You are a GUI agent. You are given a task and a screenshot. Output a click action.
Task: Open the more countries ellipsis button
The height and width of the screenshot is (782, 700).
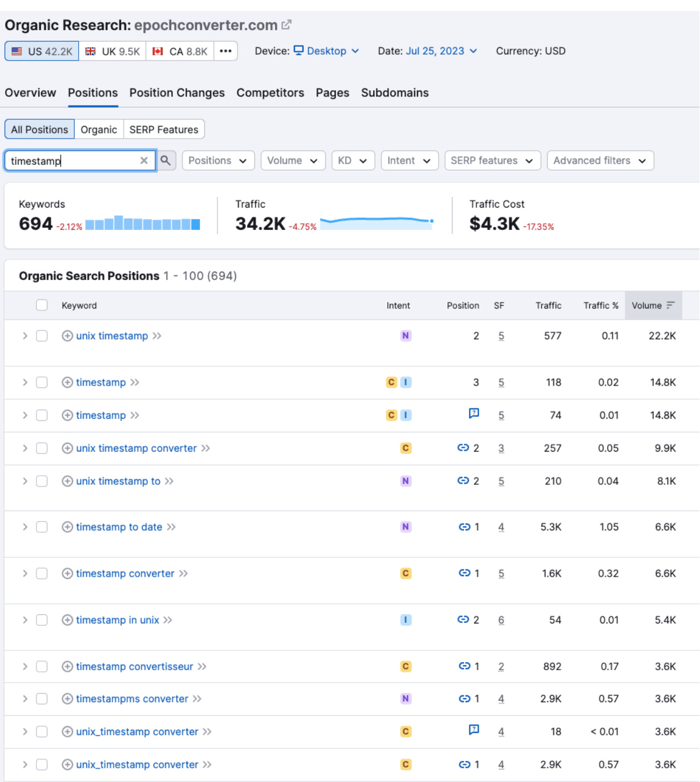coord(226,51)
